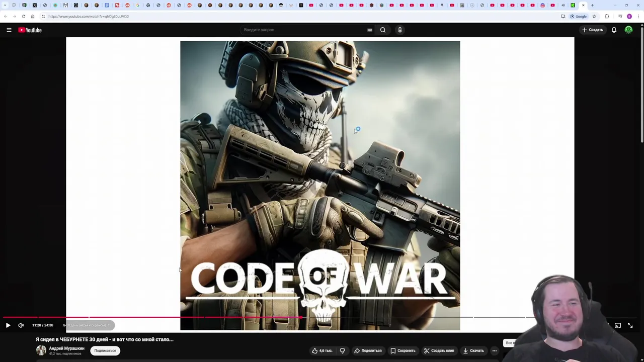
Task: Open a new browser tab
Action: [592, 5]
